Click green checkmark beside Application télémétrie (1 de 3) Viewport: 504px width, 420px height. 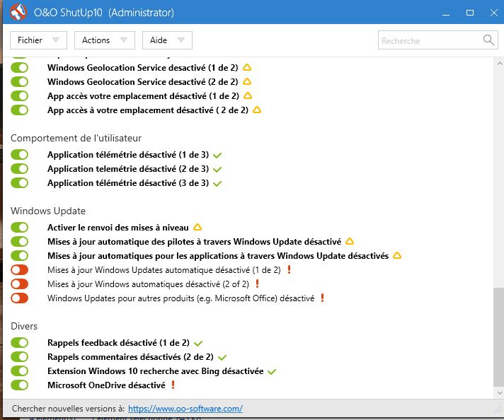[217, 156]
